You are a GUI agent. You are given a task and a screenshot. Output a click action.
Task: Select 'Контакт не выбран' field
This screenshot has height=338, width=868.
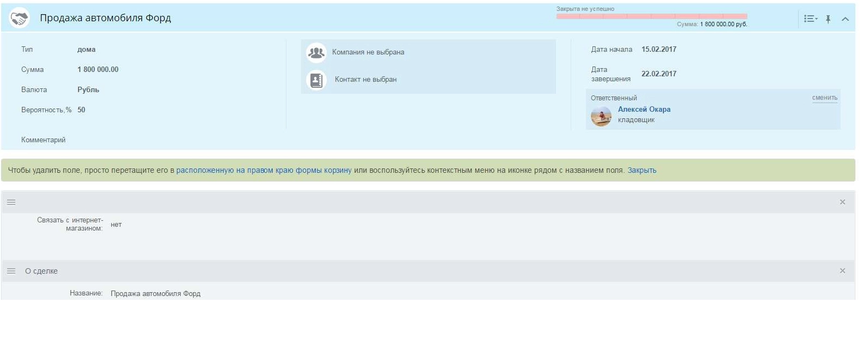(x=366, y=80)
